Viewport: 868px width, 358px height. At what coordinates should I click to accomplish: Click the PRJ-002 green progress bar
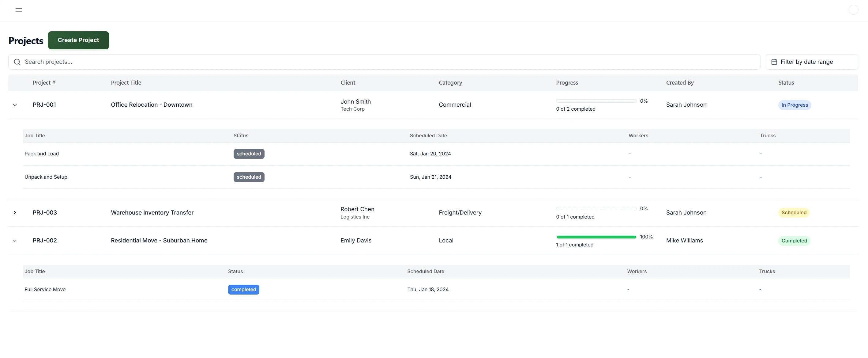point(596,237)
